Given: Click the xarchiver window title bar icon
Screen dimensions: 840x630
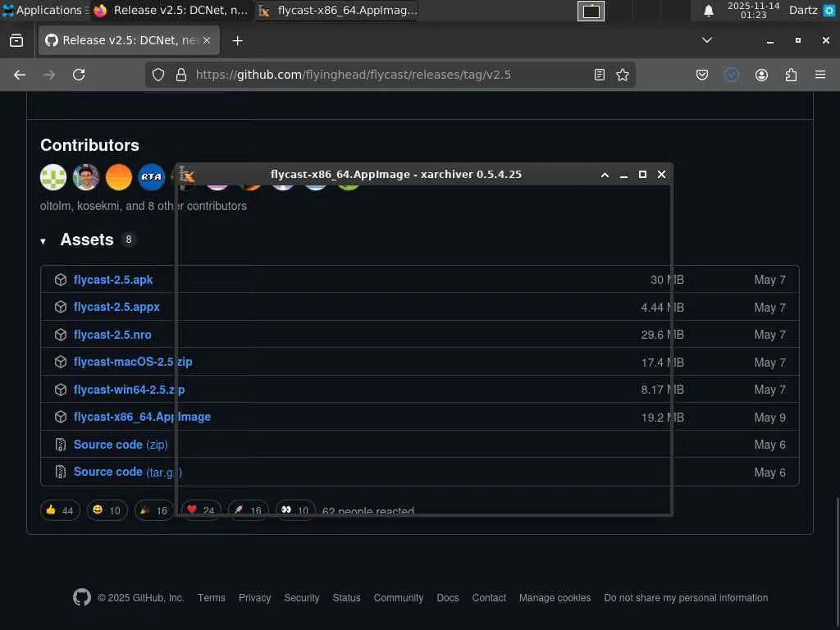Looking at the screenshot, I should pyautogui.click(x=187, y=175).
